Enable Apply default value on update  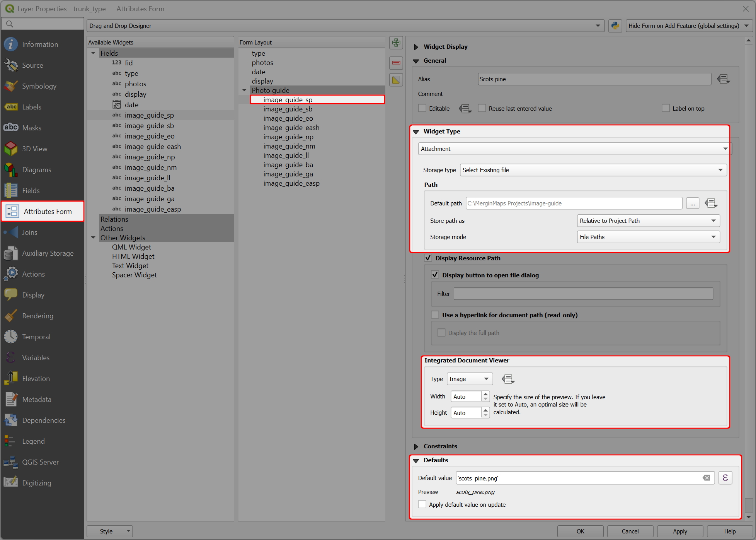[422, 504]
